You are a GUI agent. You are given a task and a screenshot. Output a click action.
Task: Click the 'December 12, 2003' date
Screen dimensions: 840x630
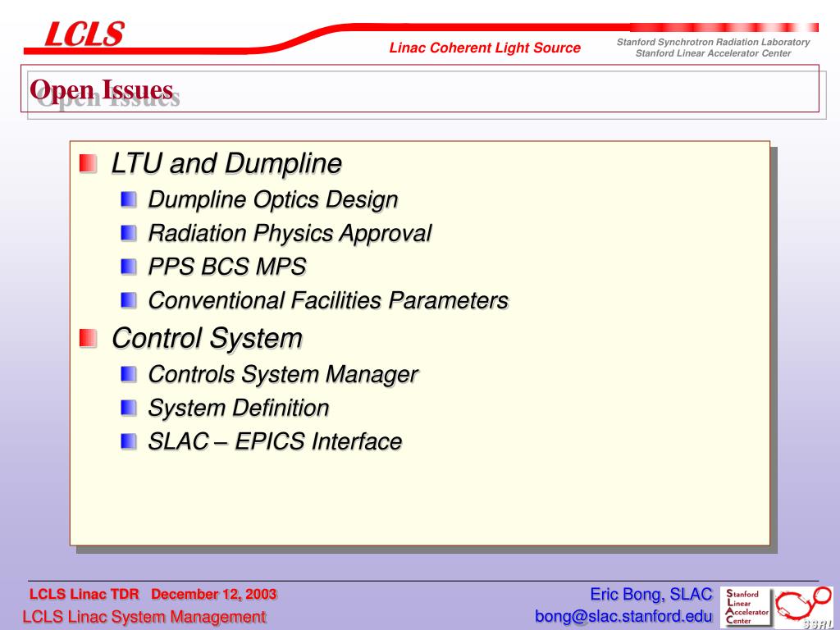pyautogui.click(x=214, y=594)
